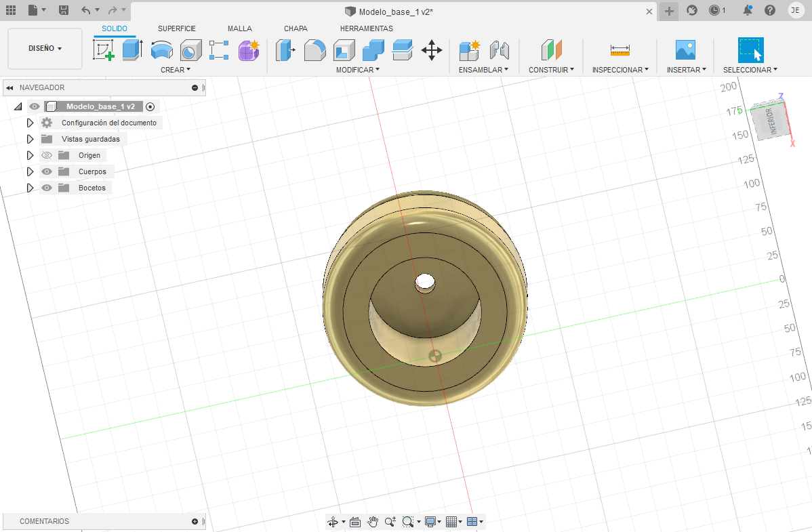Image resolution: width=812 pixels, height=532 pixels.
Task: Select the Combine tool
Action: (373, 50)
